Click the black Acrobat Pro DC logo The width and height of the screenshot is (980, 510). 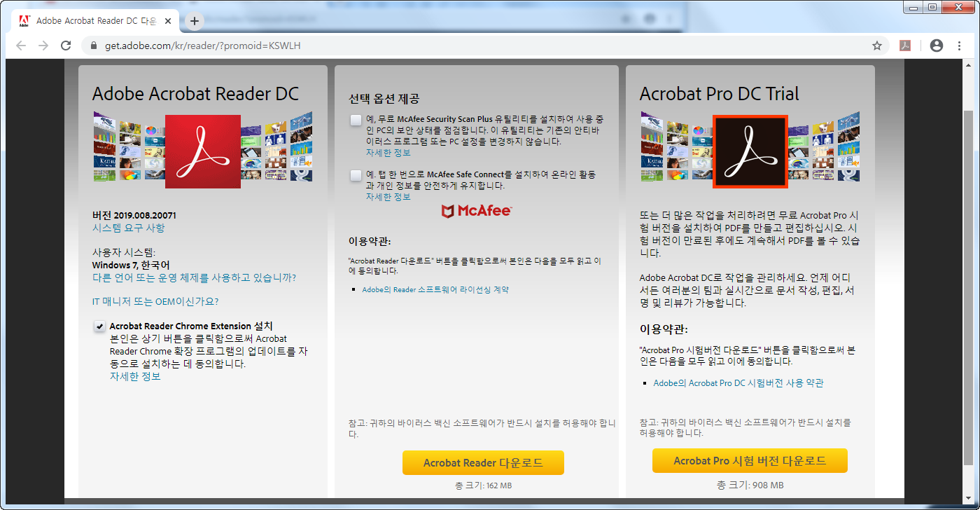[x=750, y=151]
